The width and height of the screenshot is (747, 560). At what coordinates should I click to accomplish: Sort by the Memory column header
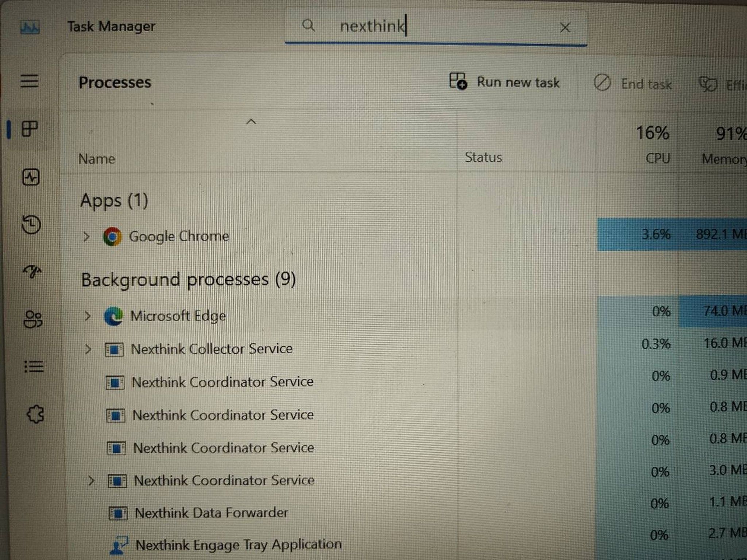pyautogui.click(x=724, y=159)
